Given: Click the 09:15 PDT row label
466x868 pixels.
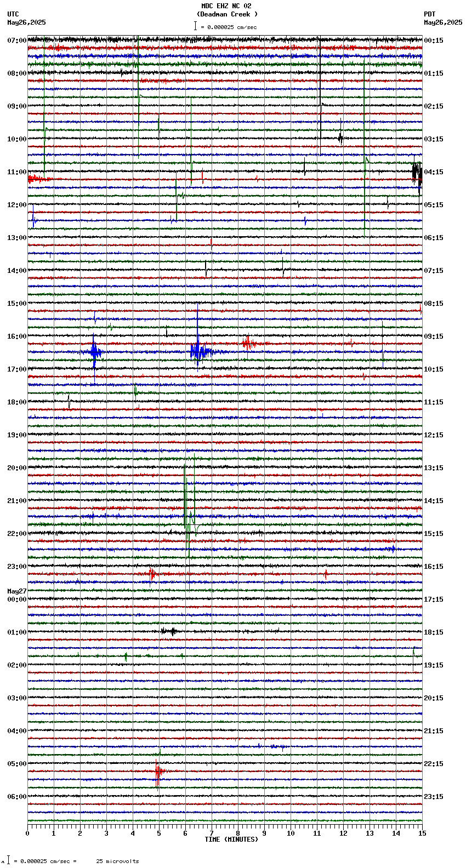Looking at the screenshot, I should [434, 336].
